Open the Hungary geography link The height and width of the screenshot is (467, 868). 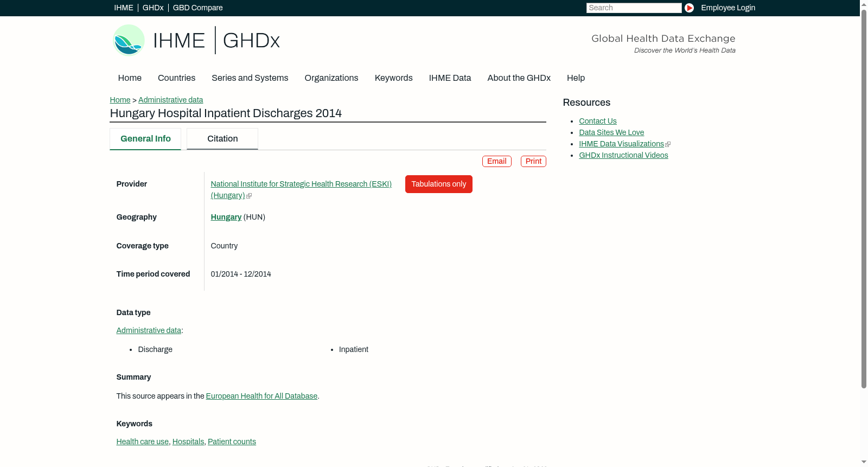point(226,217)
